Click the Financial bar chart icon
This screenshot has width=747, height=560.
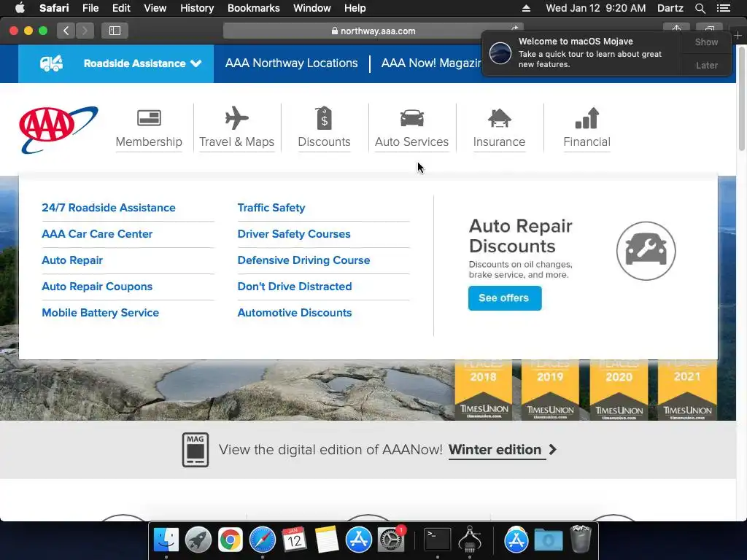[587, 118]
